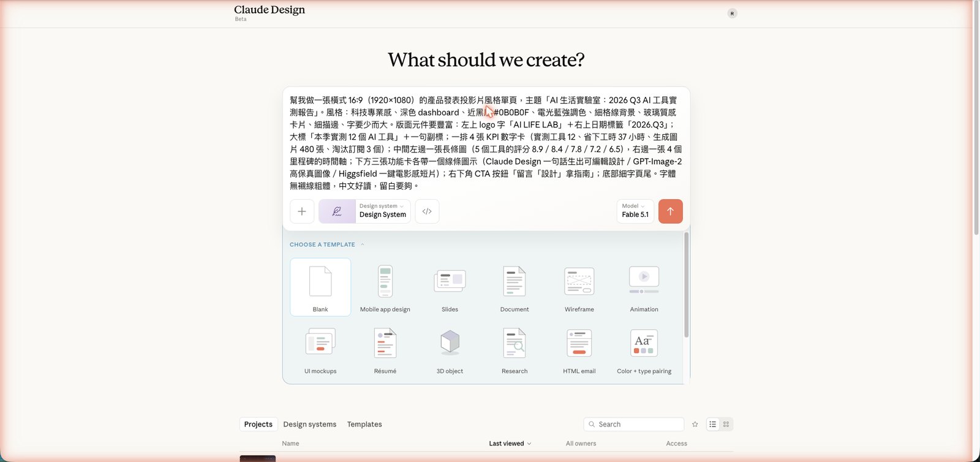Collapse the Choose a template section
Image resolution: width=980 pixels, height=462 pixels.
pyautogui.click(x=327, y=244)
